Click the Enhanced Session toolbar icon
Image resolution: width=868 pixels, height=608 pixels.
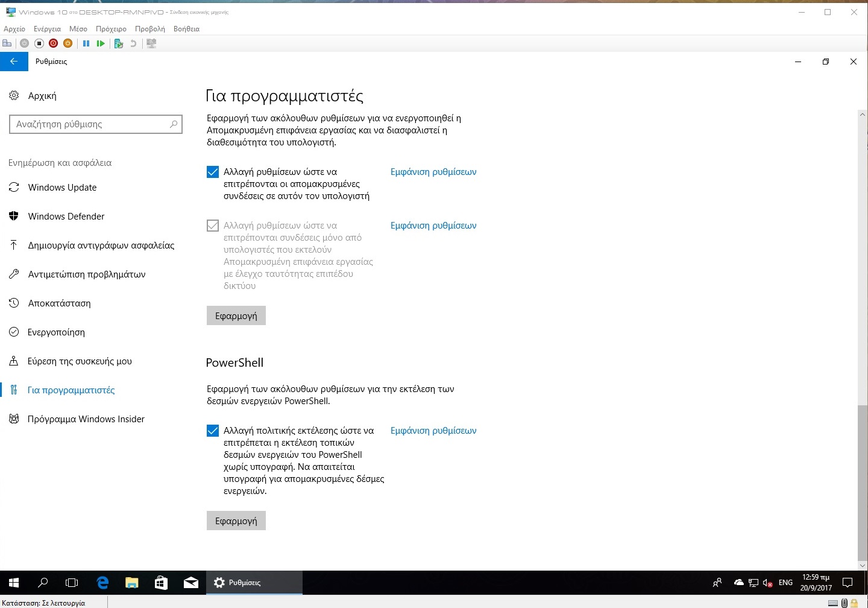tap(151, 43)
